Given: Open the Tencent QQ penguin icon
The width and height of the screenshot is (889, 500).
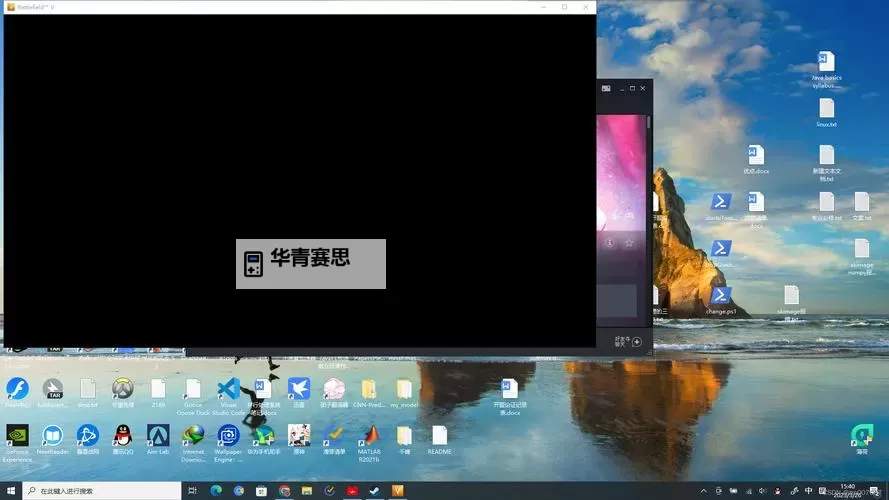Looking at the screenshot, I should coord(122,435).
